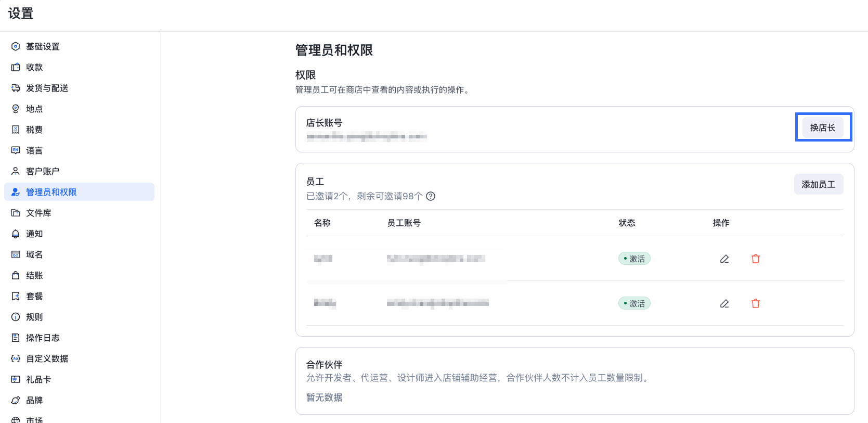Click the 通知 bell icon
Screen dimensions: 868x423
pyautogui.click(x=16, y=234)
